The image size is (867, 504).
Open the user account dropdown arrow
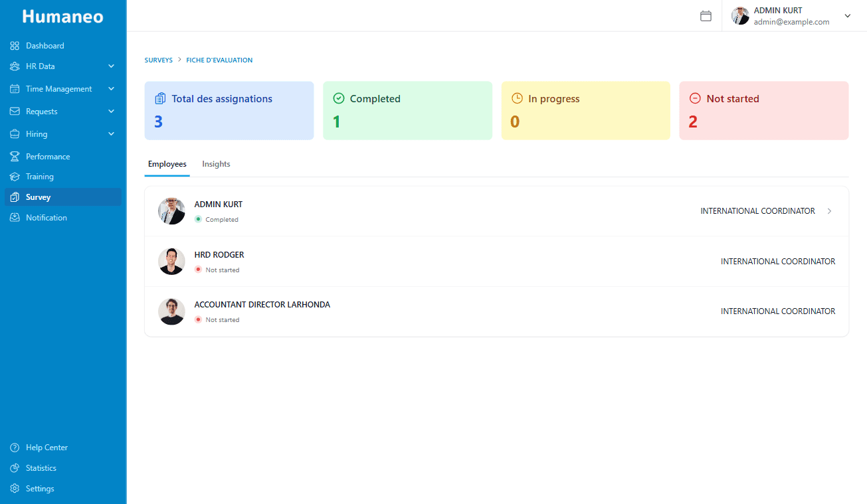(x=848, y=16)
